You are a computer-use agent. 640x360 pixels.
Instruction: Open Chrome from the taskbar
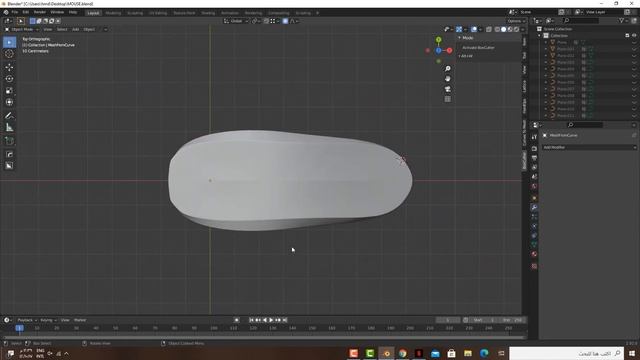pyautogui.click(x=403, y=353)
